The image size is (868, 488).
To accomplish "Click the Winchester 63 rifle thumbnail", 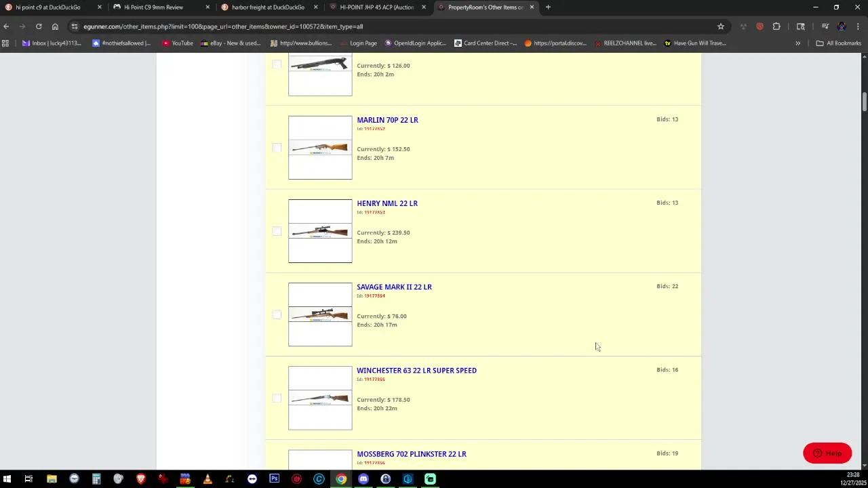I will click(320, 398).
